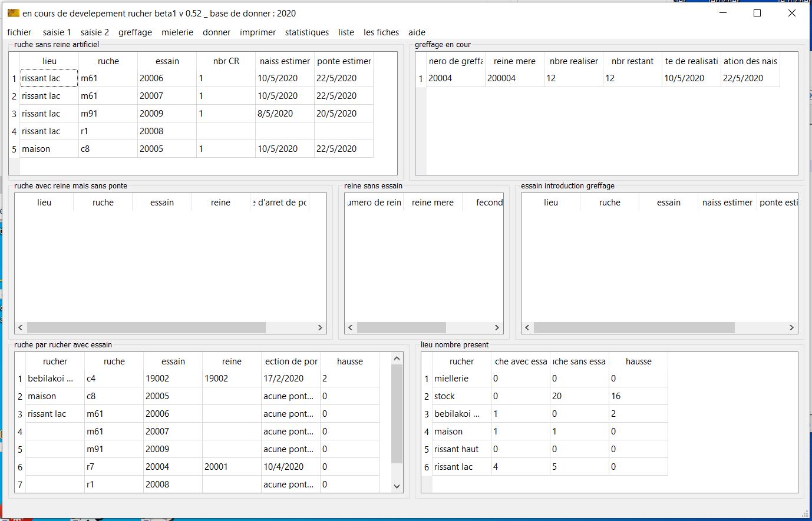Maximize the application window
The width and height of the screenshot is (812, 521).
(x=757, y=13)
